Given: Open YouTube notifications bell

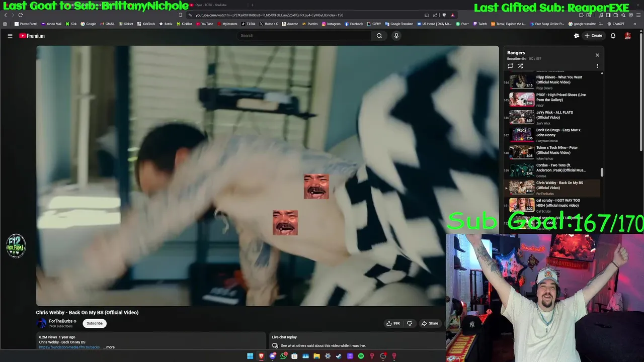Looking at the screenshot, I should [613, 36].
